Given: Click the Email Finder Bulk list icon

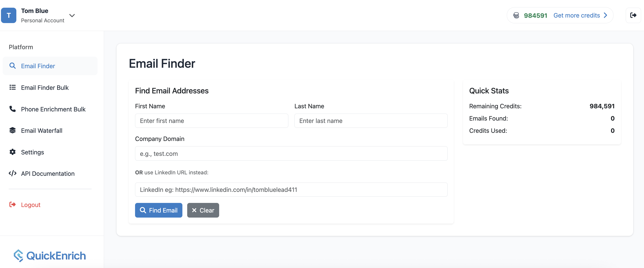Looking at the screenshot, I should tap(12, 87).
